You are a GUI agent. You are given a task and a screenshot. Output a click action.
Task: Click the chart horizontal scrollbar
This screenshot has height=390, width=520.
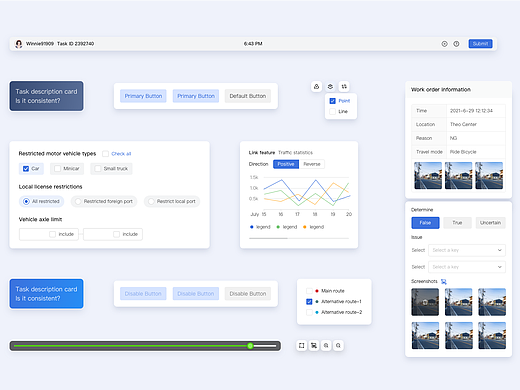[299, 238]
